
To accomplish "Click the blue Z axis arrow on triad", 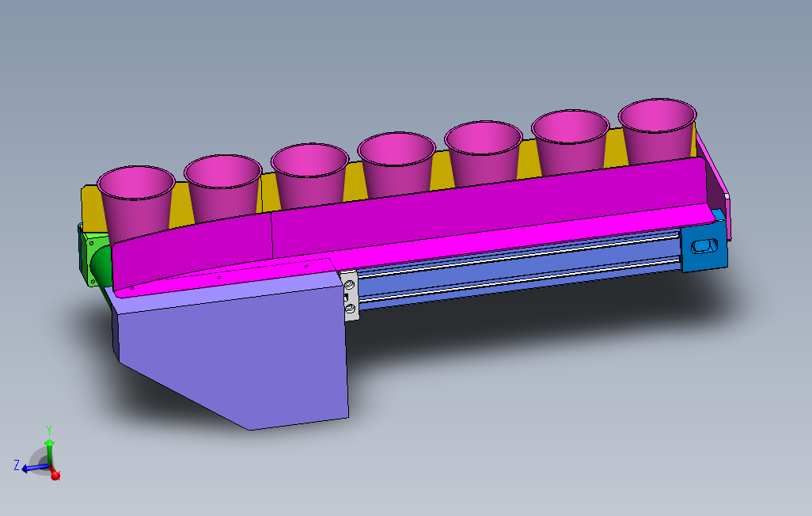I will pyautogui.click(x=34, y=469).
